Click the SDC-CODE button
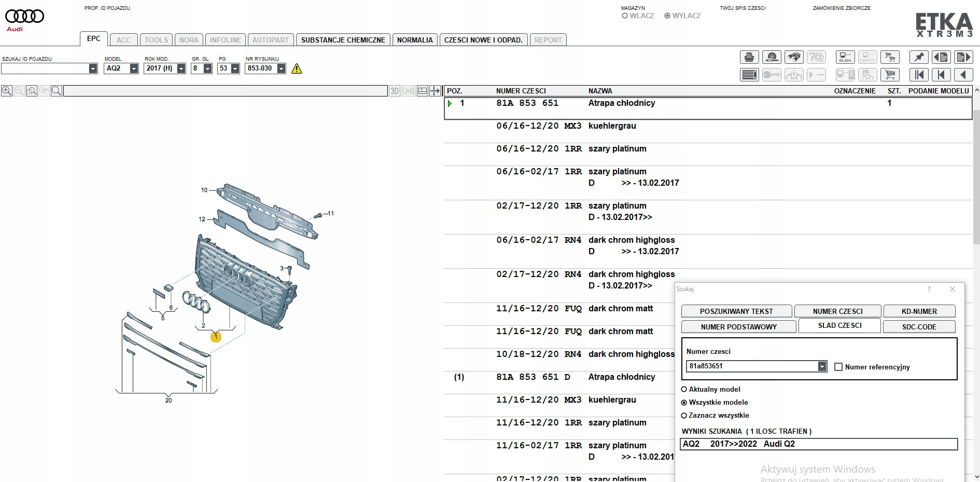Screen dimensions: 980x482 click(x=919, y=327)
